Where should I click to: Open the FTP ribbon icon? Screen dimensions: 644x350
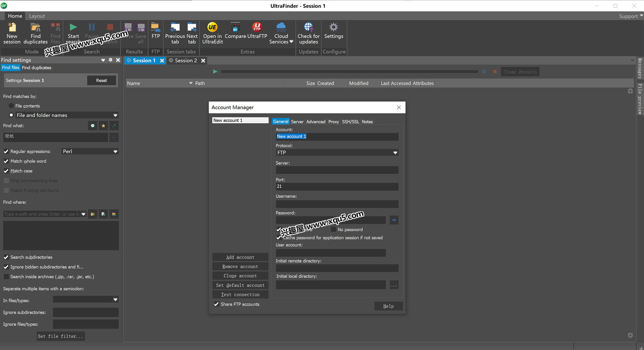pos(155,27)
